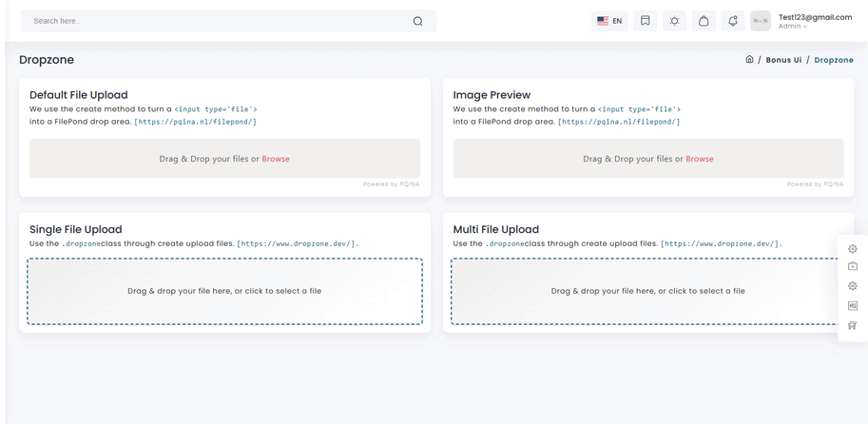Toggle light/dark mode sun icon

pos(675,21)
